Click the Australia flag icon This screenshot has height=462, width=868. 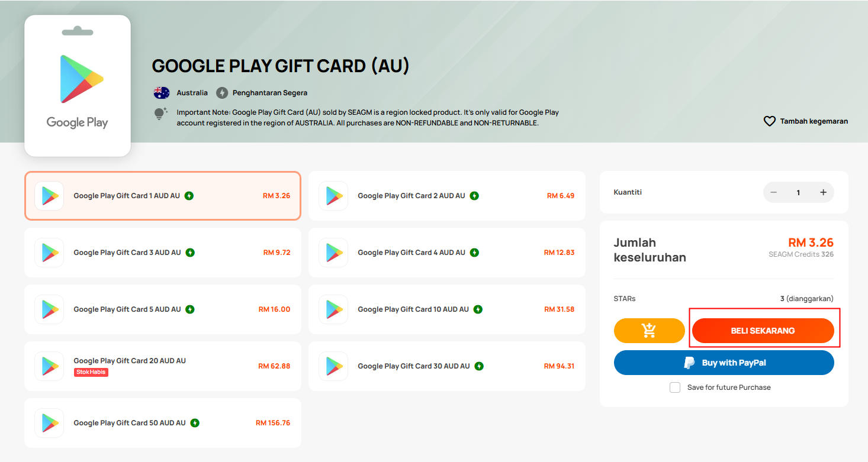(x=162, y=93)
